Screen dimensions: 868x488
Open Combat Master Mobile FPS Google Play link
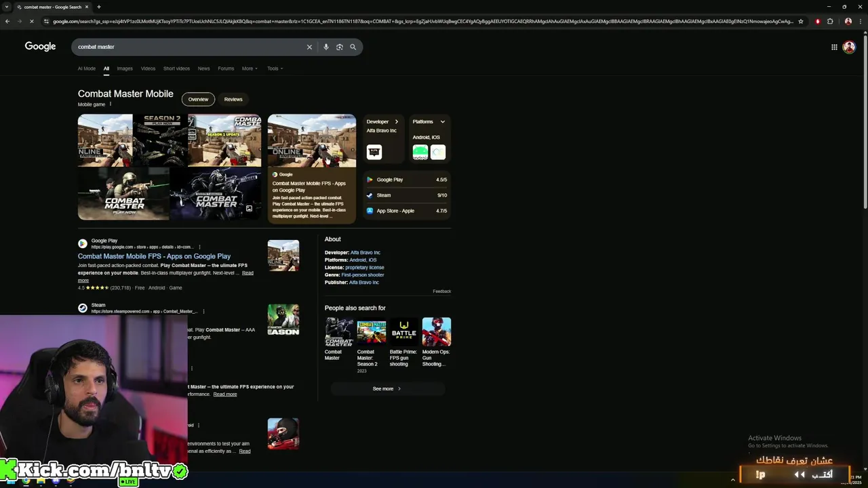tap(154, 256)
